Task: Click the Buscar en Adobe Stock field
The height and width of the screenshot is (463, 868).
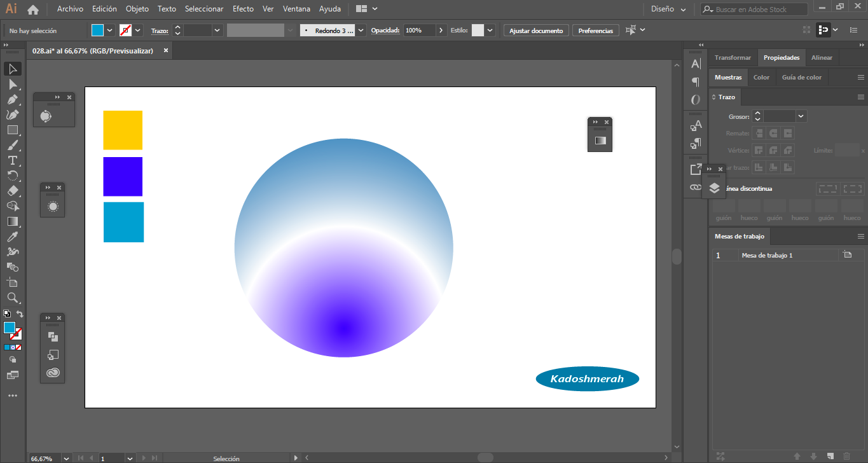Action: point(754,10)
